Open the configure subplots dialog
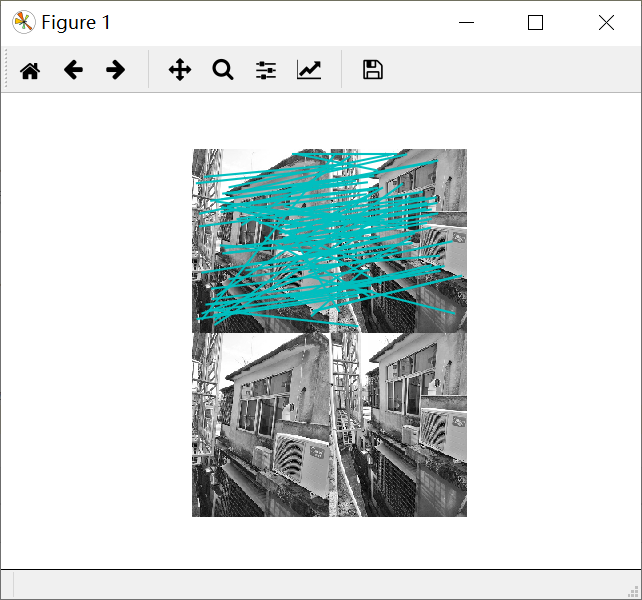The image size is (642, 600). 266,70
